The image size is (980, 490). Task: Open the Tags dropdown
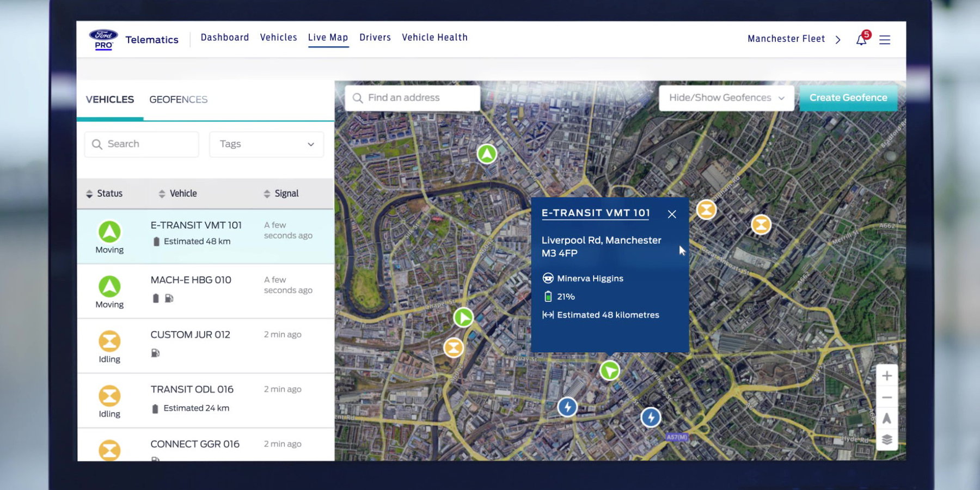(267, 144)
